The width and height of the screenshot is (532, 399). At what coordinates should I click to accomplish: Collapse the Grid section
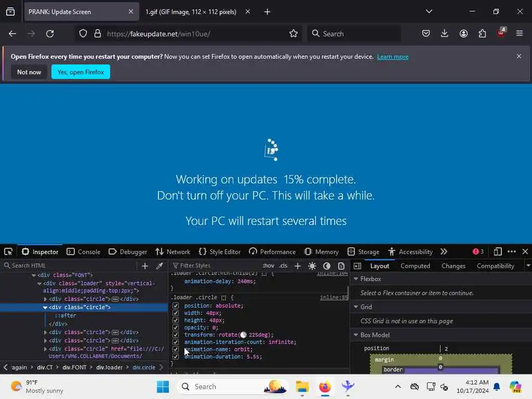[x=356, y=307]
